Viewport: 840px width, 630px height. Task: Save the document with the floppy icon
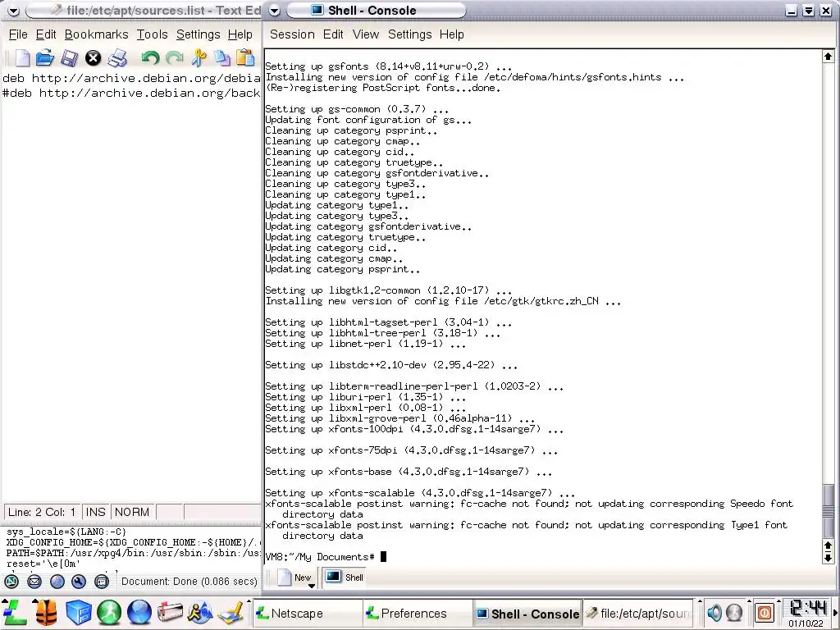click(x=69, y=58)
